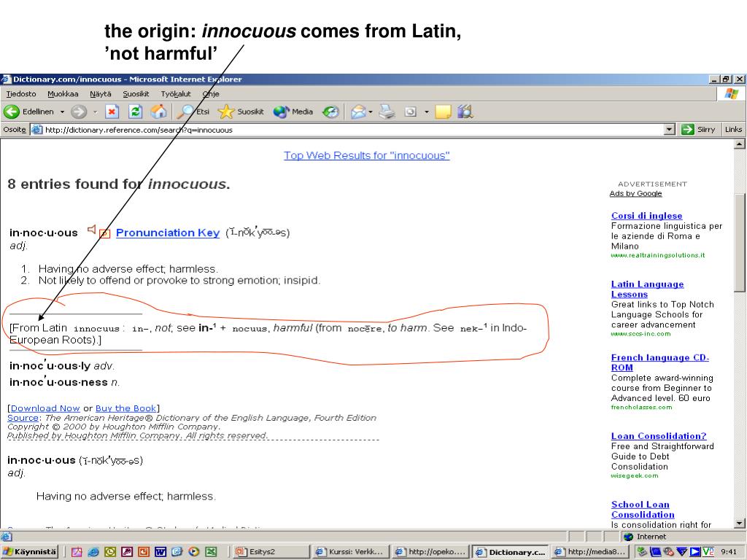Image resolution: width=747 pixels, height=560 pixels.
Task: Click the 9:41 system tray clock
Action: 729,552
